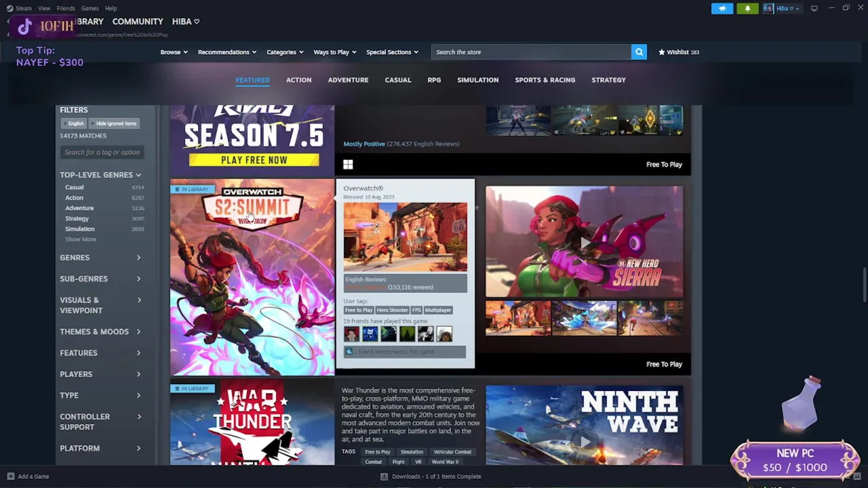Filter by the Action genre
Image resolution: width=868 pixels, height=488 pixels.
pyautogui.click(x=74, y=198)
